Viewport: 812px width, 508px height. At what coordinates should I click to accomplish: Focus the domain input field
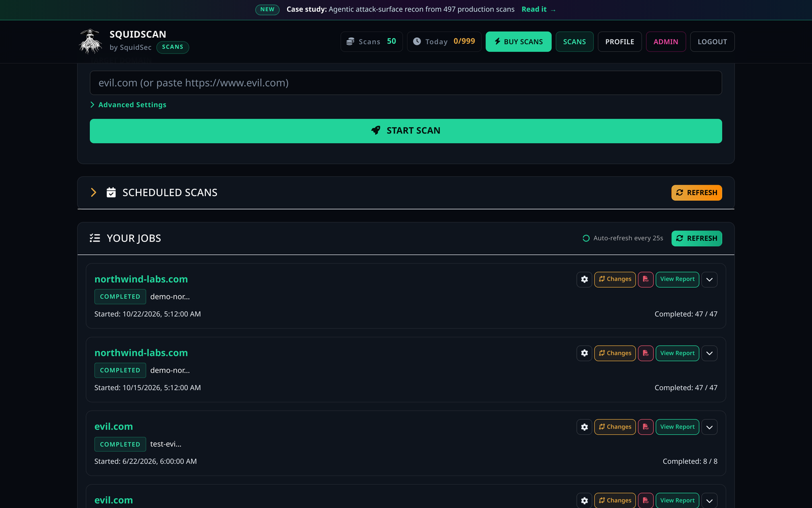coord(406,83)
